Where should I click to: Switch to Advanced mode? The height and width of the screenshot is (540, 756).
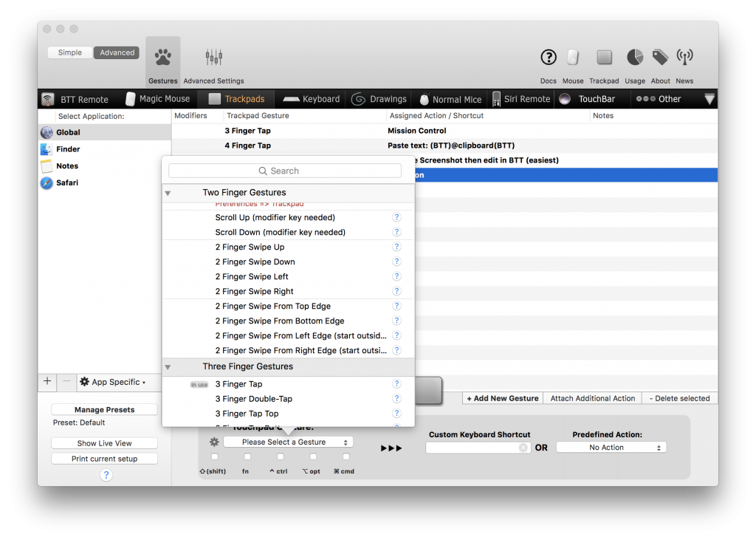(117, 52)
